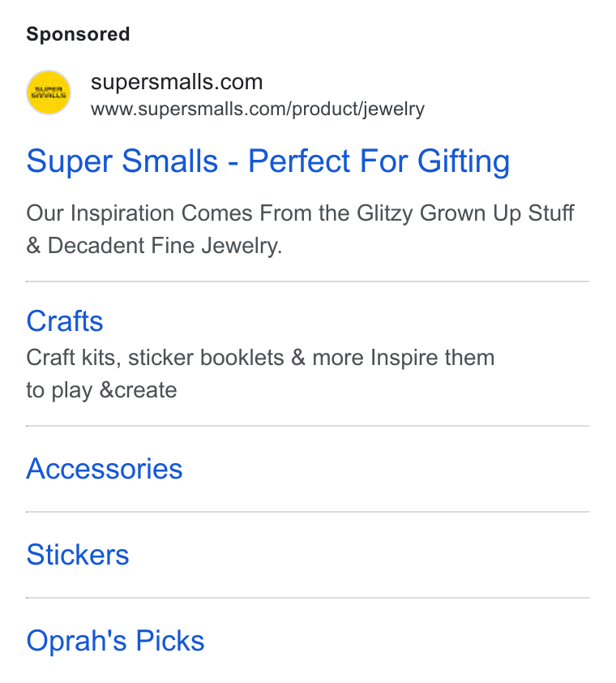Open the Super Smalls - Perfect For Gifting headline
This screenshot has width=616, height=683.
click(267, 161)
